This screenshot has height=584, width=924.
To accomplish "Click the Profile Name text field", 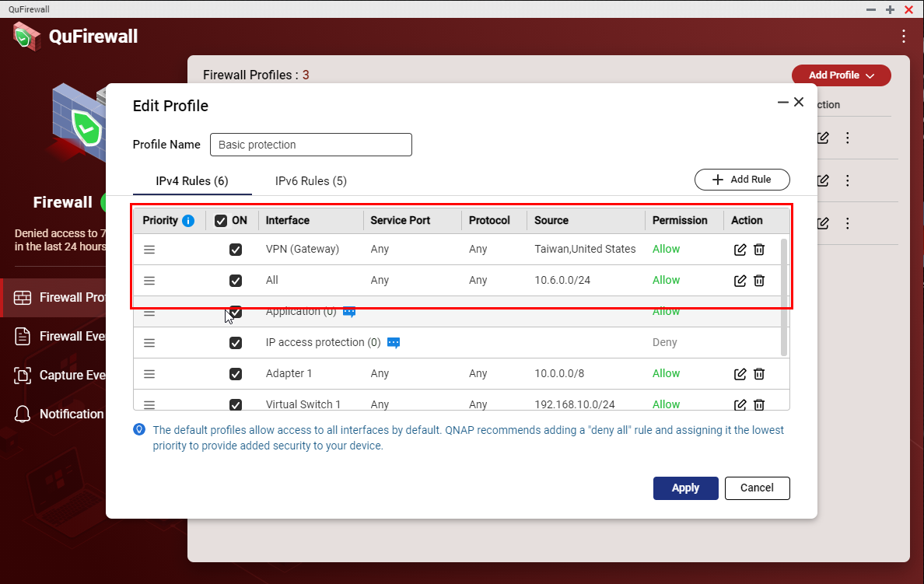I will (x=310, y=145).
